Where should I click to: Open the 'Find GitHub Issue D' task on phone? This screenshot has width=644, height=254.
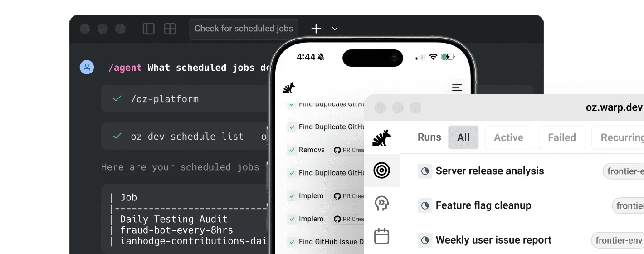coord(326,242)
